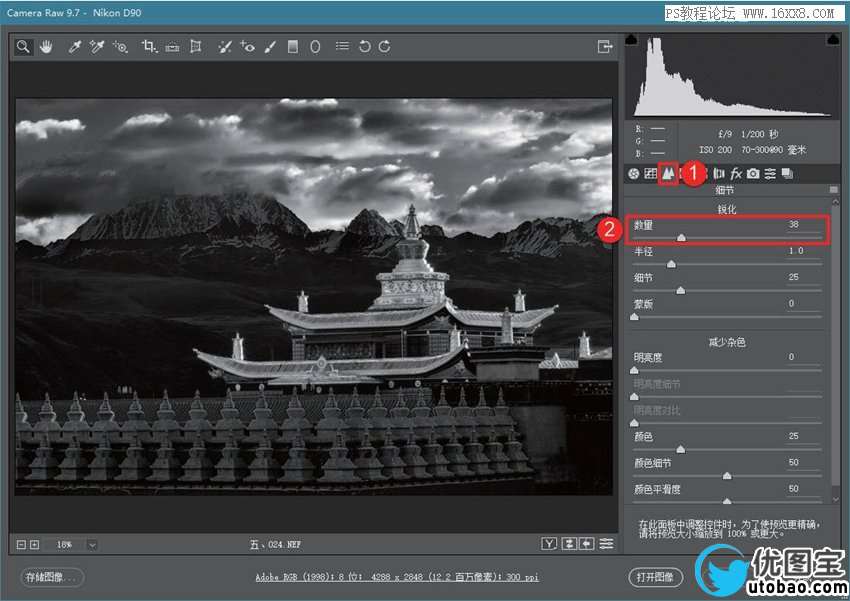Click the 数量 sharpening amount slider handle
850x601 pixels.
[681, 238]
